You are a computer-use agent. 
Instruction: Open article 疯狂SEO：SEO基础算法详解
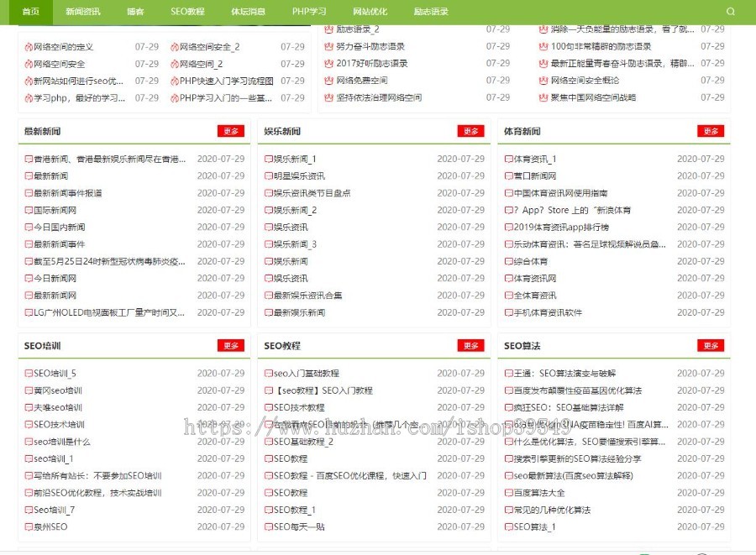569,407
